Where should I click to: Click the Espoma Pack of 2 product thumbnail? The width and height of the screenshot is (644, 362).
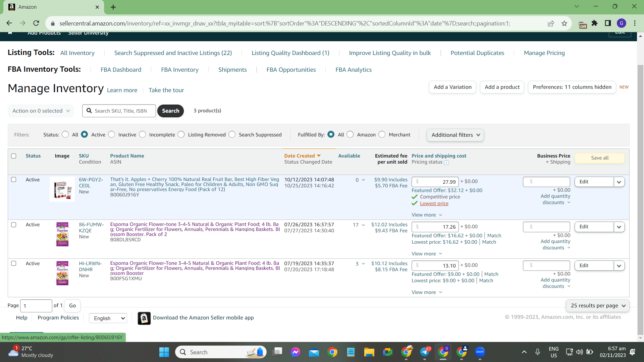point(62,234)
